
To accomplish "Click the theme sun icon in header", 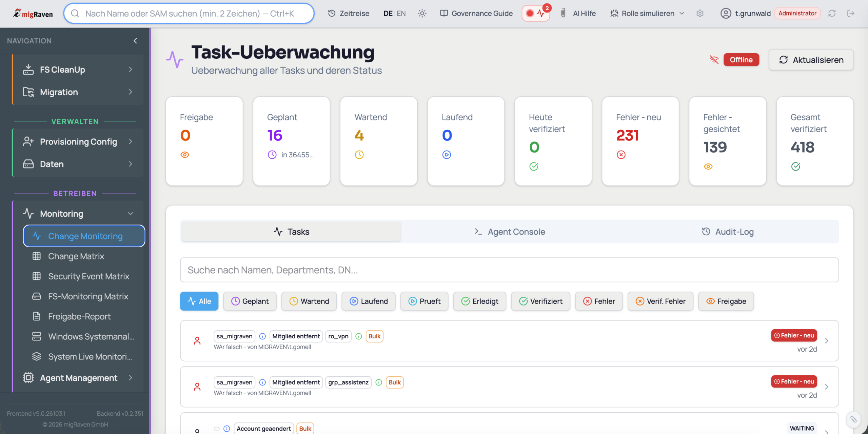I will tap(422, 14).
